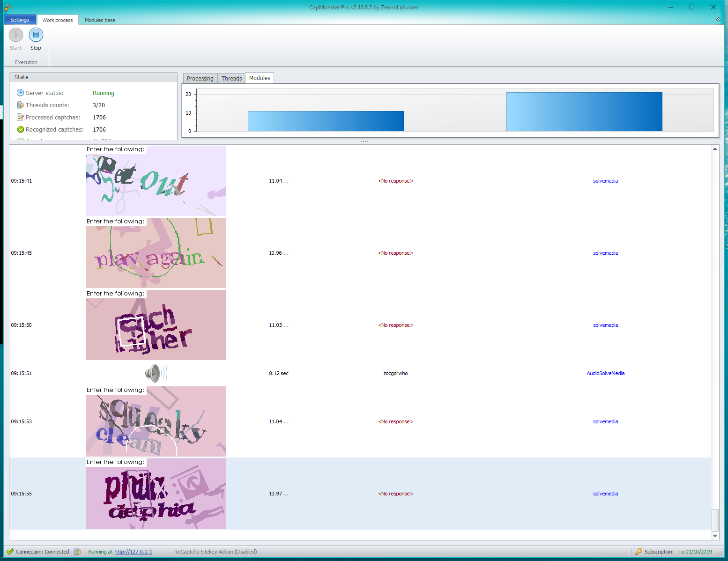Select the Modules chart tab

[x=260, y=78]
